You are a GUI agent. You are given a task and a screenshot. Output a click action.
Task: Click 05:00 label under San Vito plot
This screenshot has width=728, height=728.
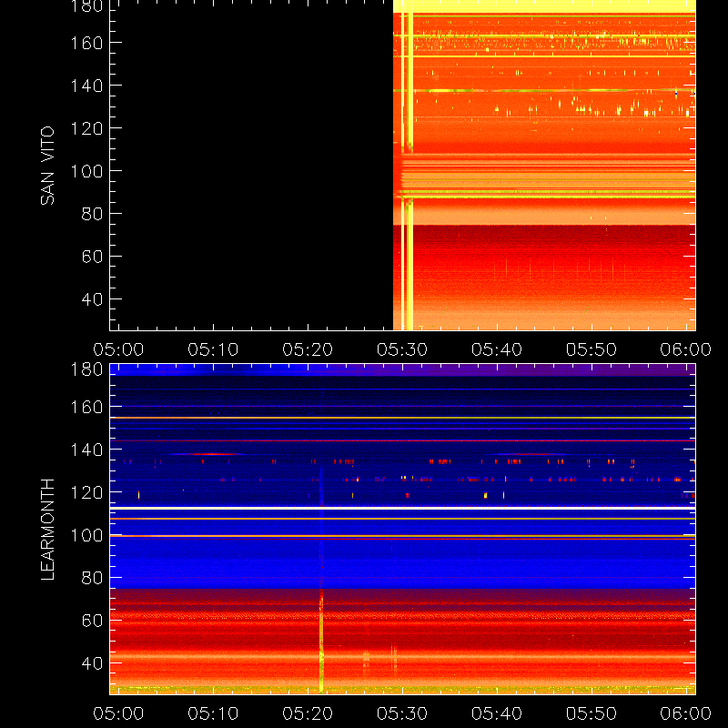click(x=118, y=349)
